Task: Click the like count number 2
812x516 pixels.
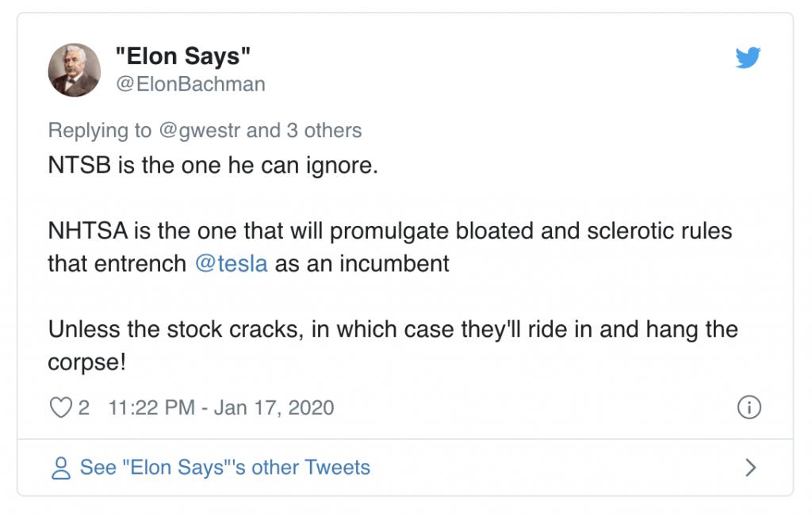Action: (x=84, y=408)
